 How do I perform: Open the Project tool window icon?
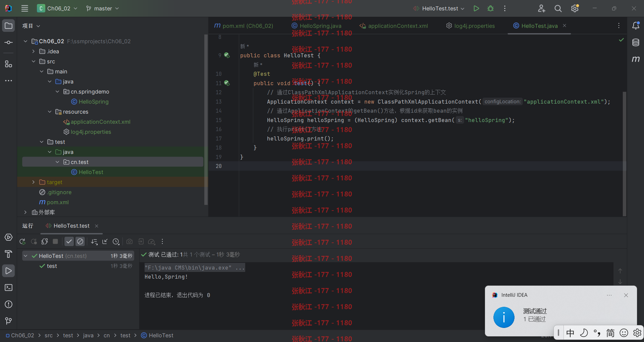[x=8, y=26]
